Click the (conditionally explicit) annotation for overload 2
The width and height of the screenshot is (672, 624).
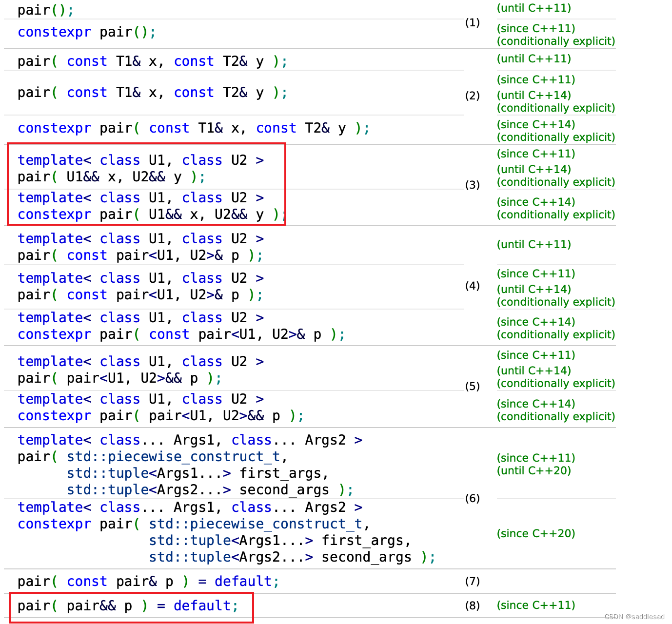pos(555,108)
